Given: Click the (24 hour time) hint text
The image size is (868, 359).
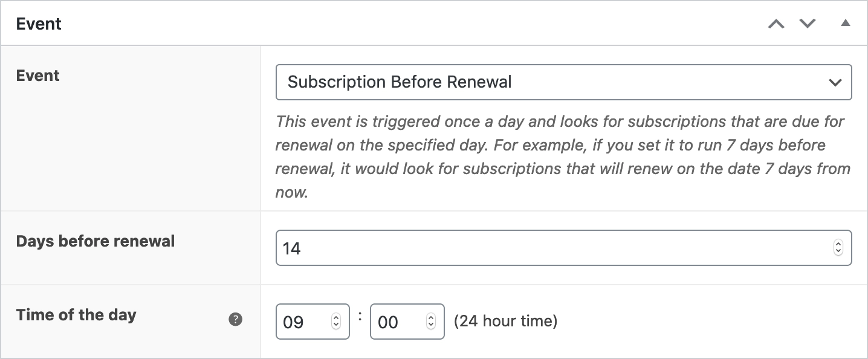Looking at the screenshot, I should (506, 321).
